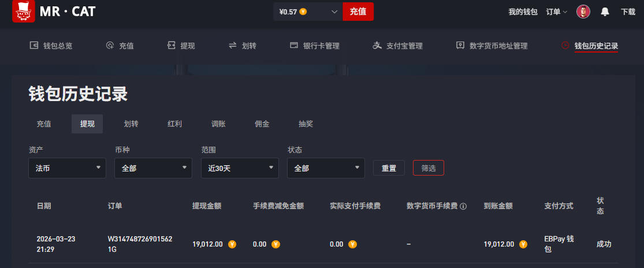The width and height of the screenshot is (644, 268).
Task: Click the user avatar icon
Action: tap(583, 12)
